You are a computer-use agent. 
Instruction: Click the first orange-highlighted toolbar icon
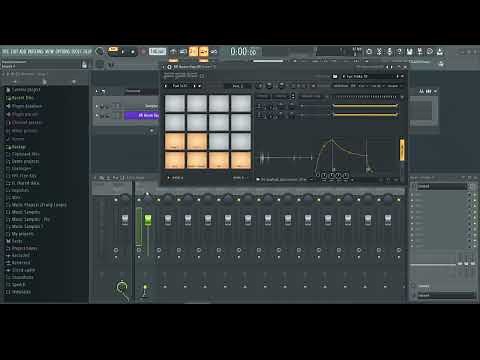(193, 51)
